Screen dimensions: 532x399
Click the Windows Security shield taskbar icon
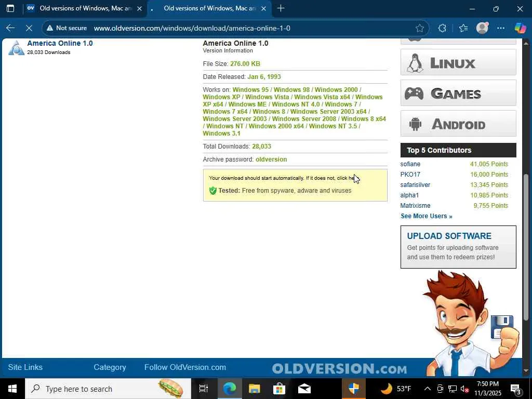click(354, 389)
